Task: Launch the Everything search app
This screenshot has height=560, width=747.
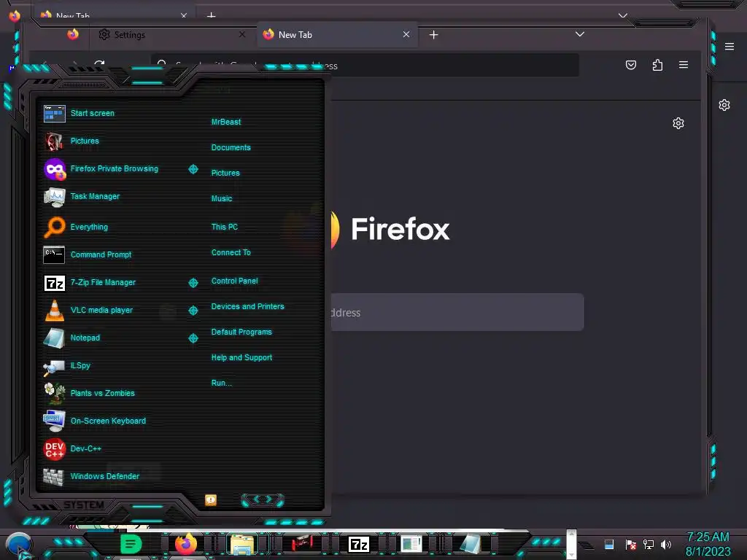Action: (76, 227)
